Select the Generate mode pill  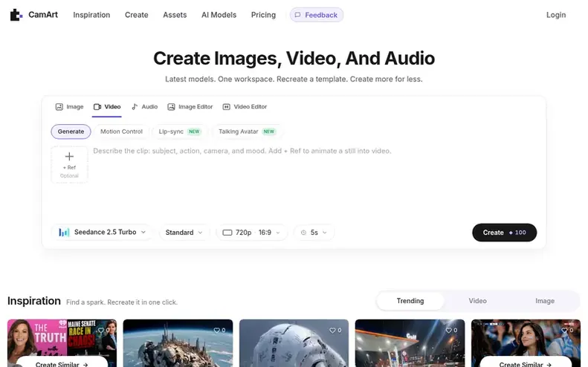click(x=71, y=131)
